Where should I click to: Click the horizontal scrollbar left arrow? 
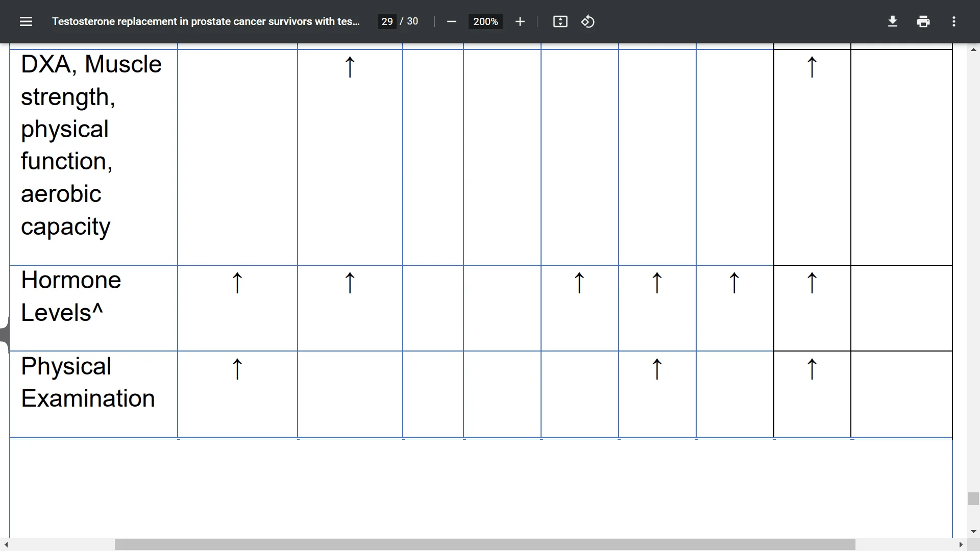pyautogui.click(x=6, y=544)
